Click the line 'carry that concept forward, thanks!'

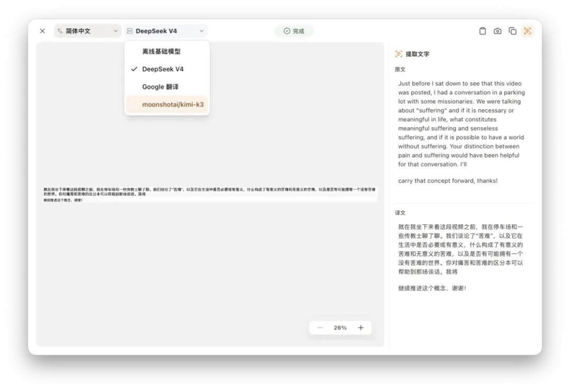click(x=448, y=180)
